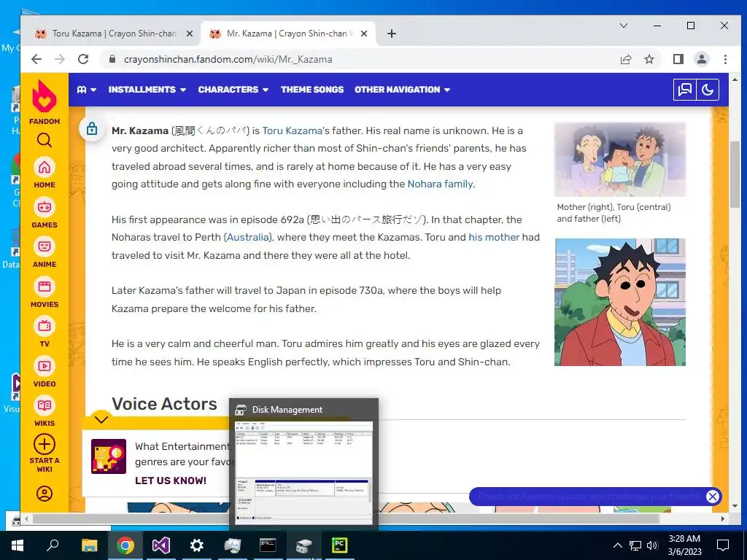Image resolution: width=747 pixels, height=560 pixels.
Task: Open the wiki discussions icon in header
Action: coord(684,90)
